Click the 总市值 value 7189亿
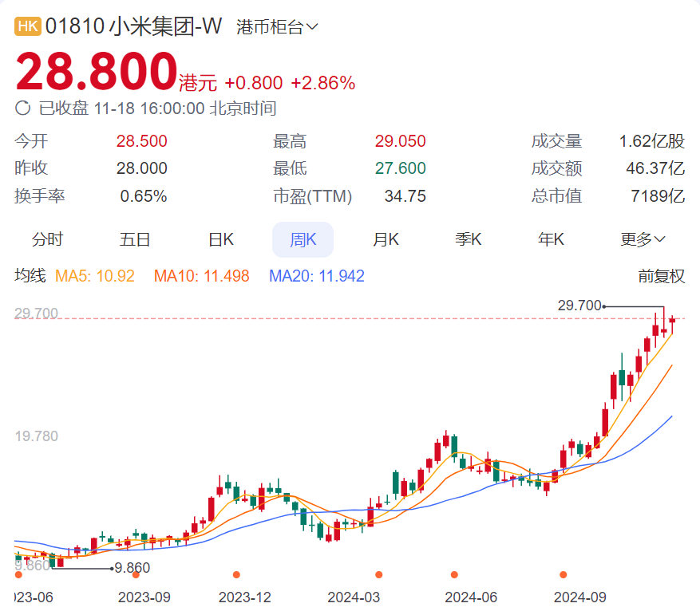700x615 pixels. tap(658, 196)
